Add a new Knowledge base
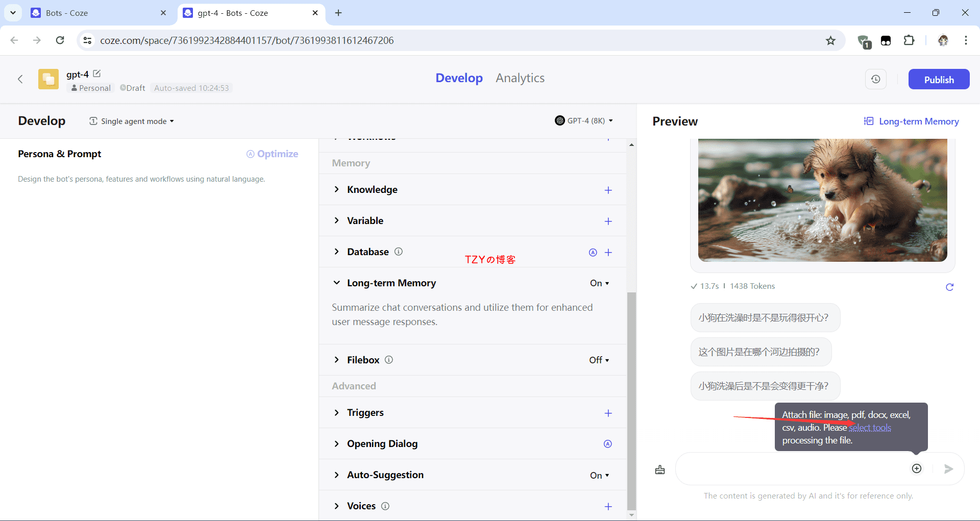Image resolution: width=980 pixels, height=521 pixels. tap(608, 190)
